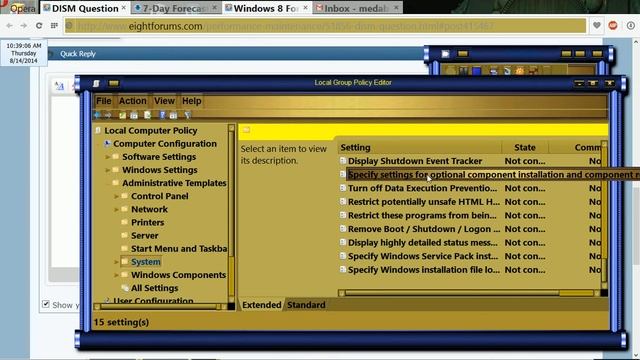Click the policy icon beside Restrict potentially unsafe HTML
The height and width of the screenshot is (360, 640).
343,202
